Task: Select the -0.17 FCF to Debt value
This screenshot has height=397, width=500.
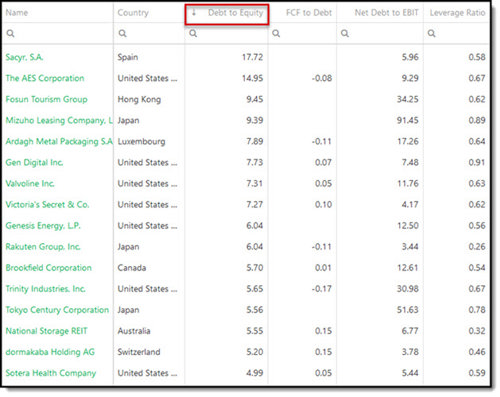Action: (322, 289)
